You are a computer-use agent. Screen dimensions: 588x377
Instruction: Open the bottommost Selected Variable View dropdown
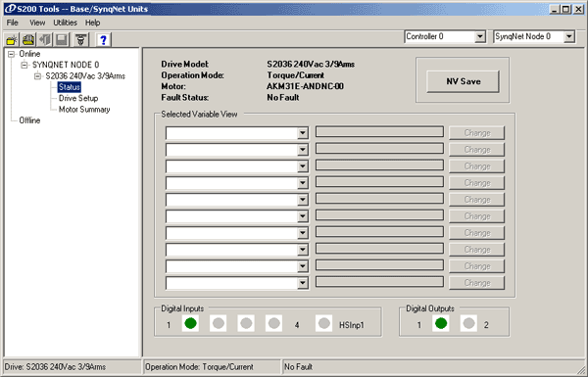point(303,283)
